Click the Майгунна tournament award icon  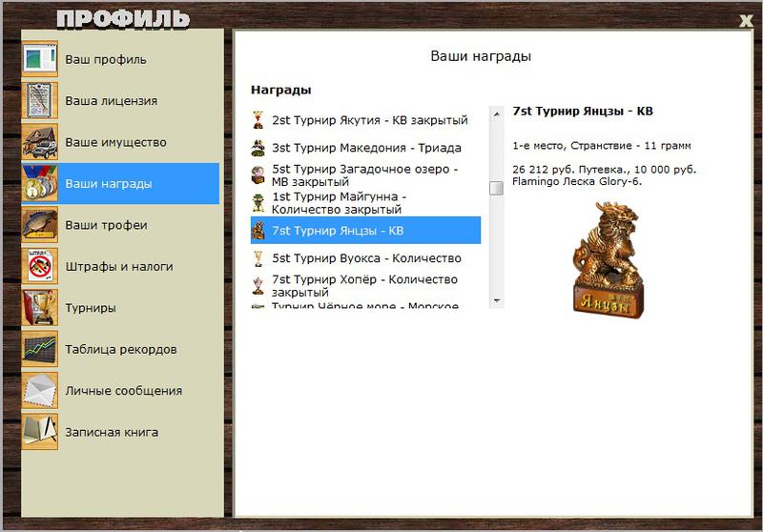[x=258, y=203]
